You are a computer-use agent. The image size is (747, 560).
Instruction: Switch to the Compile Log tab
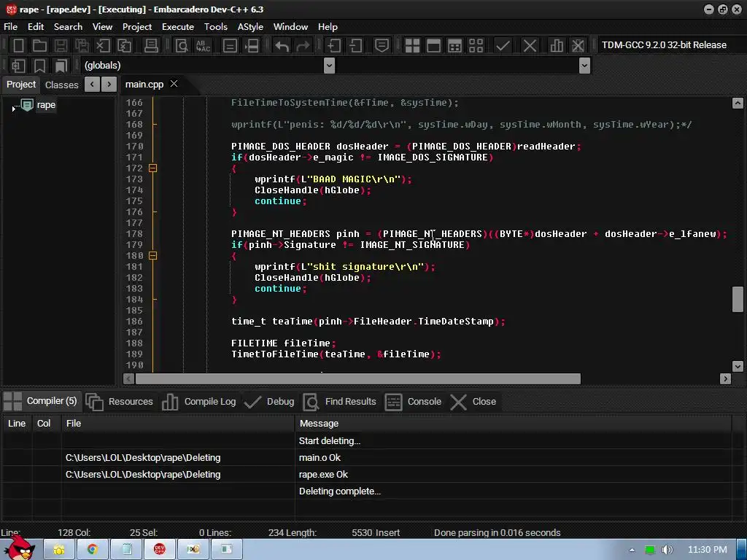coord(199,402)
